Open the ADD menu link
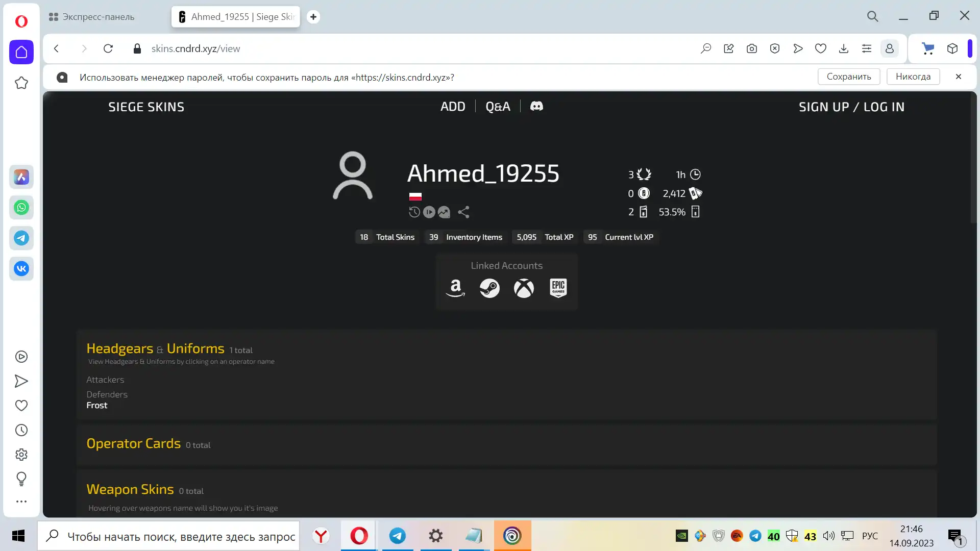The height and width of the screenshot is (551, 980). click(453, 107)
